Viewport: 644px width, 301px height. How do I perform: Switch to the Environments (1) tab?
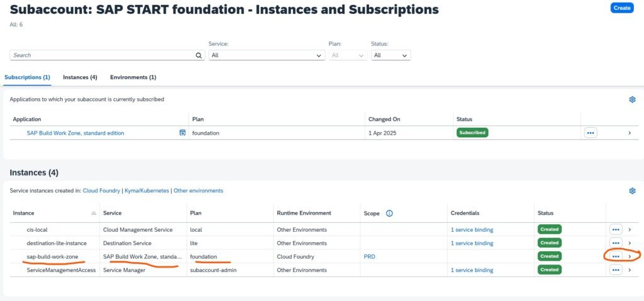133,77
